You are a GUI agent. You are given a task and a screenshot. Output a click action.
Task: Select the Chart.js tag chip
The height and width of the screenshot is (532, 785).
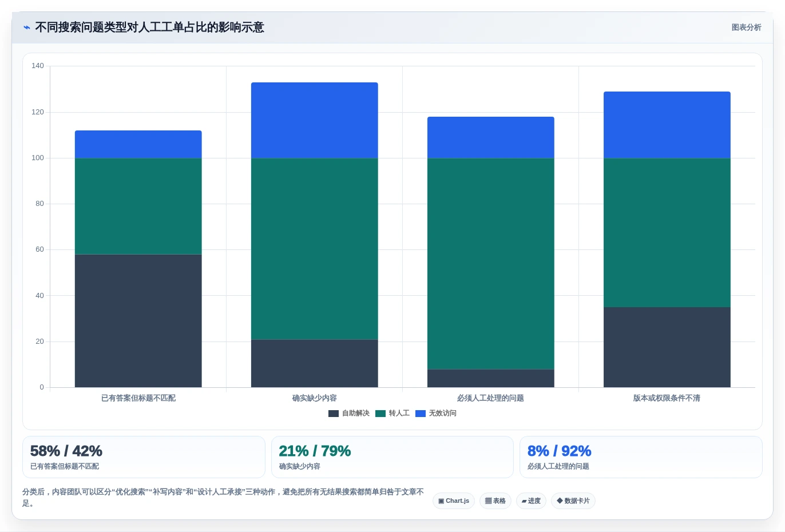[454, 501]
